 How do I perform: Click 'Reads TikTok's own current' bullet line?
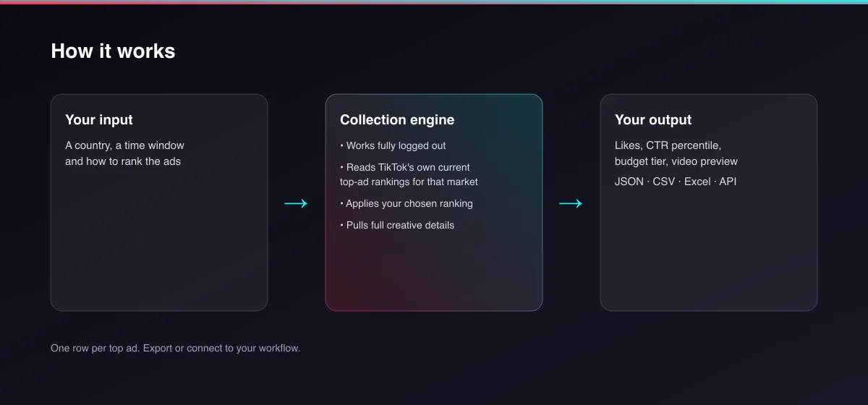point(405,167)
